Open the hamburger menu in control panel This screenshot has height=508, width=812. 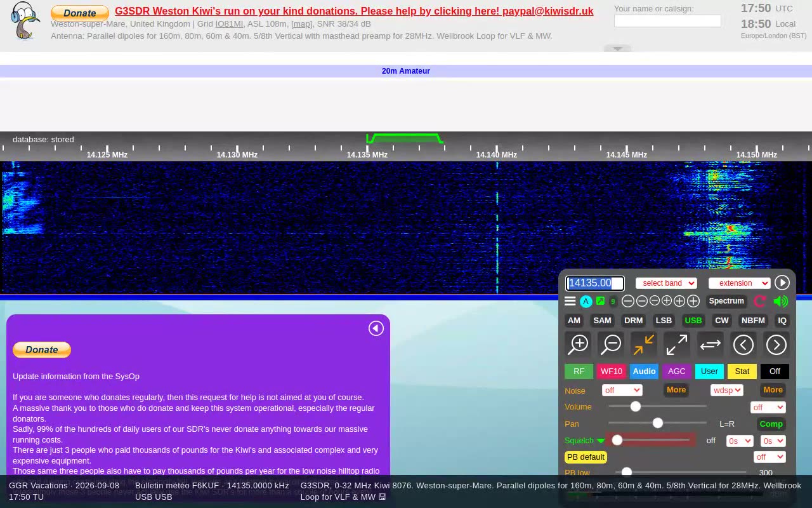tap(570, 301)
